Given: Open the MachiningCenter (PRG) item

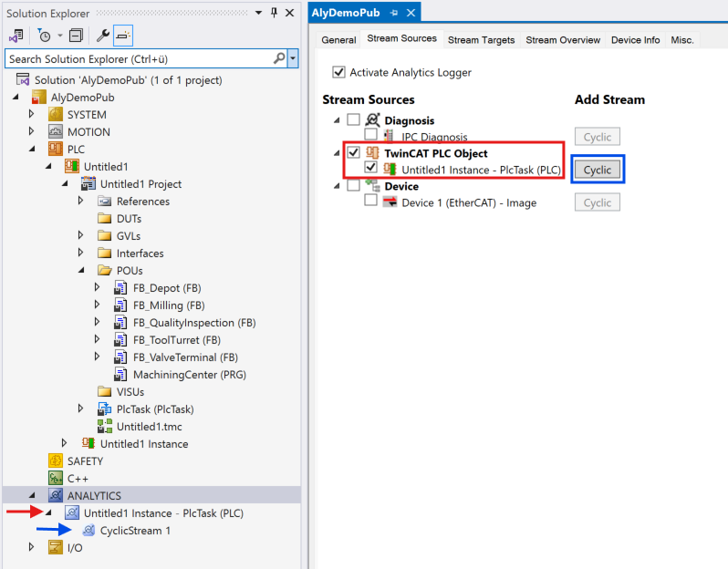Looking at the screenshot, I should pyautogui.click(x=189, y=375).
